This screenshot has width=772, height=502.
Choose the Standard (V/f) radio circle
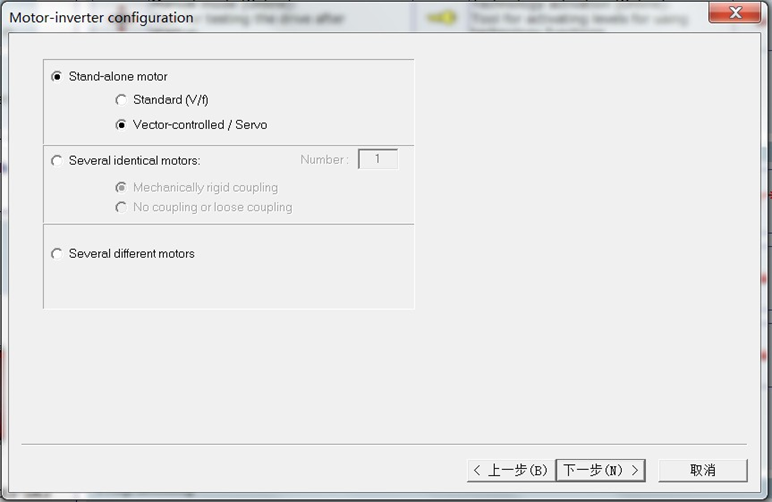[121, 100]
